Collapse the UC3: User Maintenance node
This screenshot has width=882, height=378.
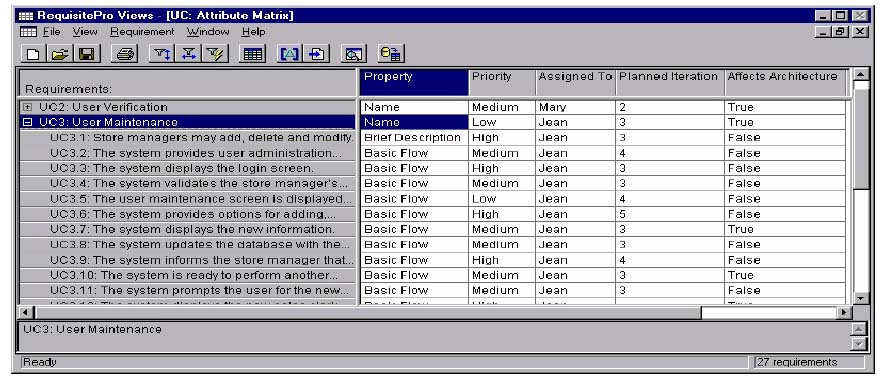pos(28,122)
